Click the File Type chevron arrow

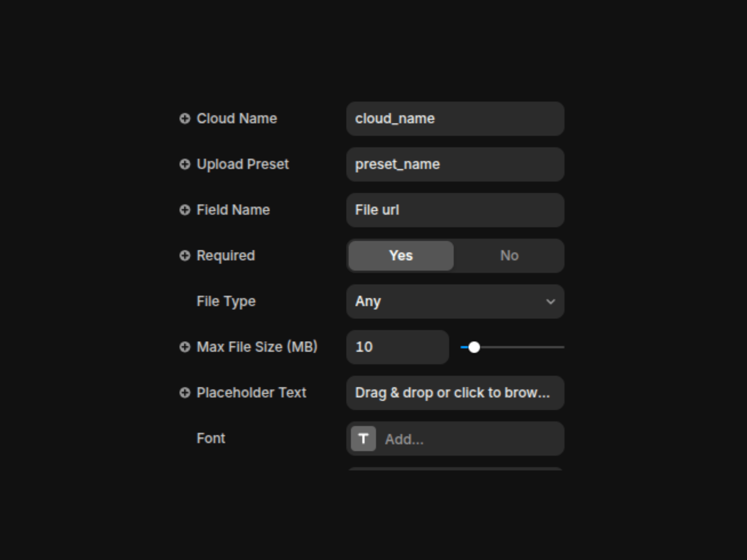point(550,302)
